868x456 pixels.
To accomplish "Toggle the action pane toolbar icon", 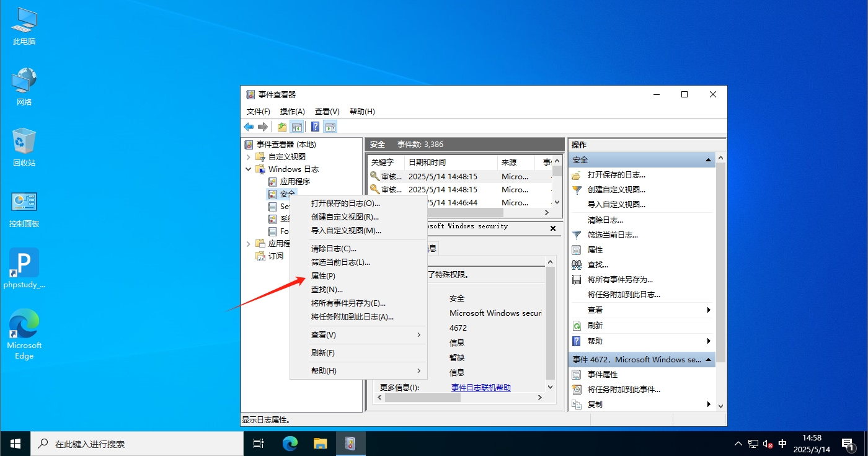I will pyautogui.click(x=330, y=127).
